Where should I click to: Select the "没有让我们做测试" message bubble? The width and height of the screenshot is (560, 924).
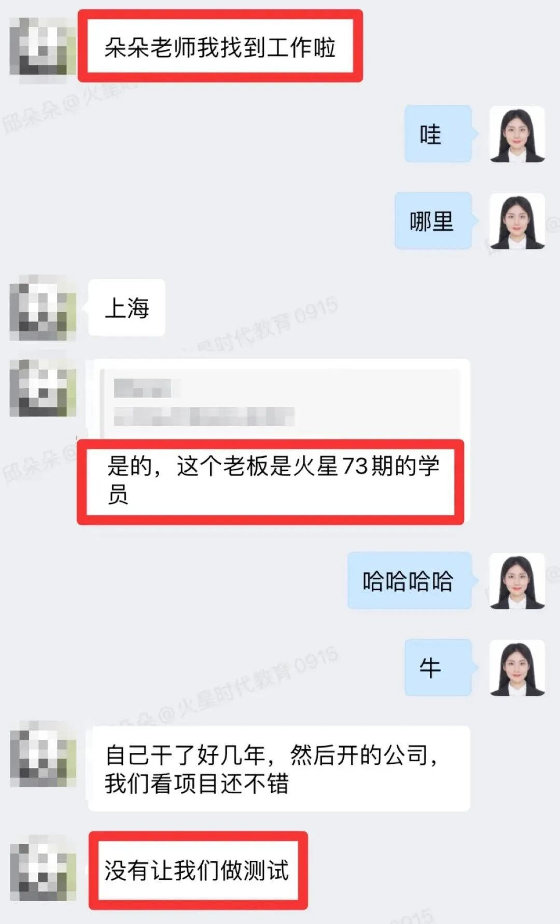coord(198,870)
